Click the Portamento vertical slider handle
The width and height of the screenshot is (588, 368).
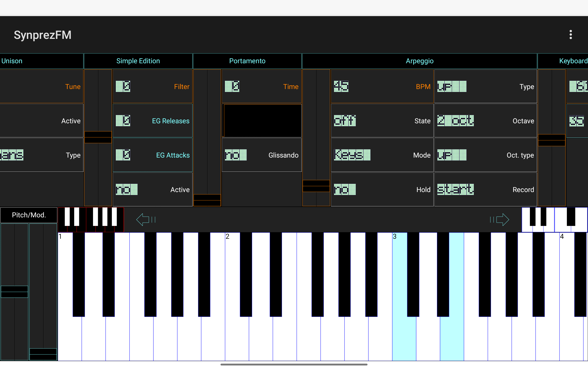(x=207, y=200)
